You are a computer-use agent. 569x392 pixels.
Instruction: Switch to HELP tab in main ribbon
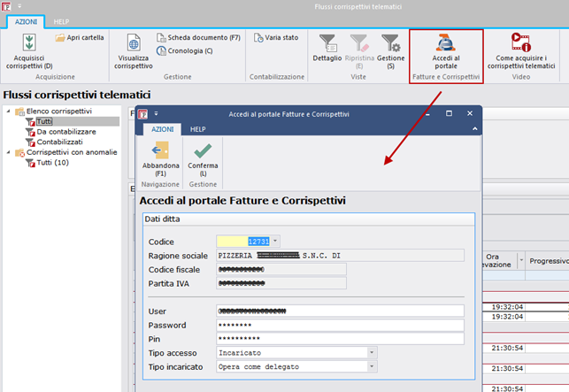(x=62, y=20)
